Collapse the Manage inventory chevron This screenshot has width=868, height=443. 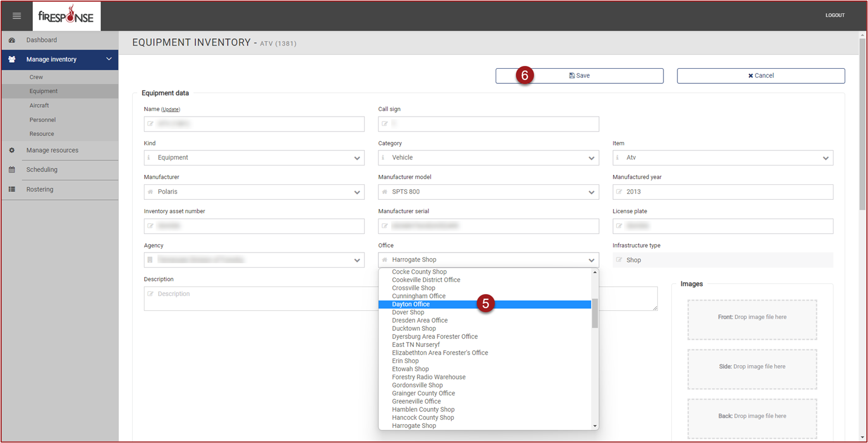point(109,59)
